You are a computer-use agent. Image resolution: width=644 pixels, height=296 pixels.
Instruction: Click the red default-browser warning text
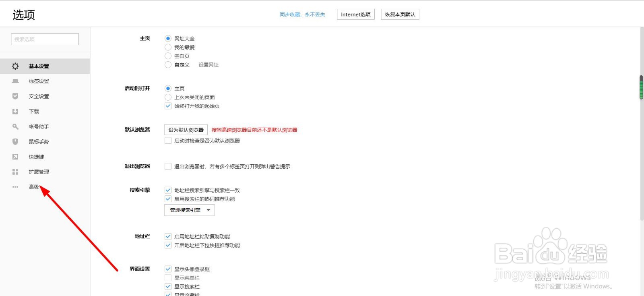click(254, 130)
